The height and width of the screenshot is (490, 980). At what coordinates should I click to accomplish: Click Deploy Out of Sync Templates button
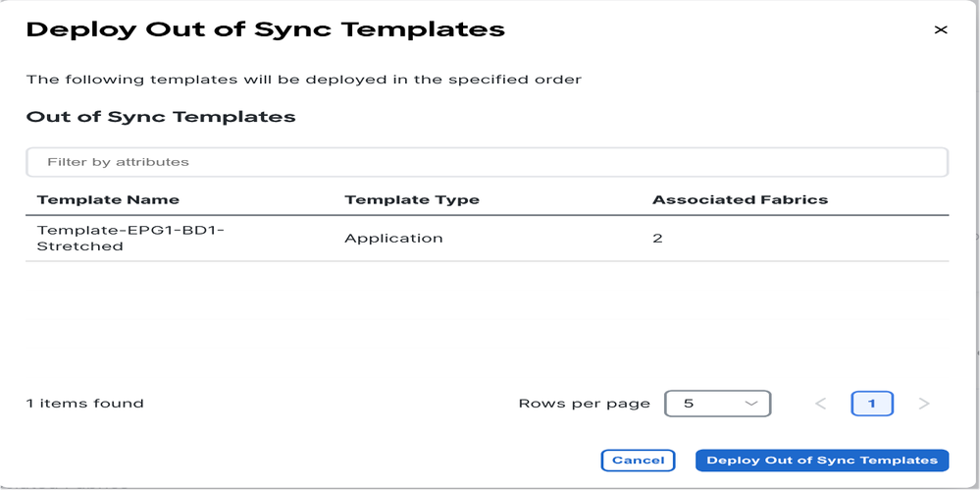pyautogui.click(x=822, y=460)
